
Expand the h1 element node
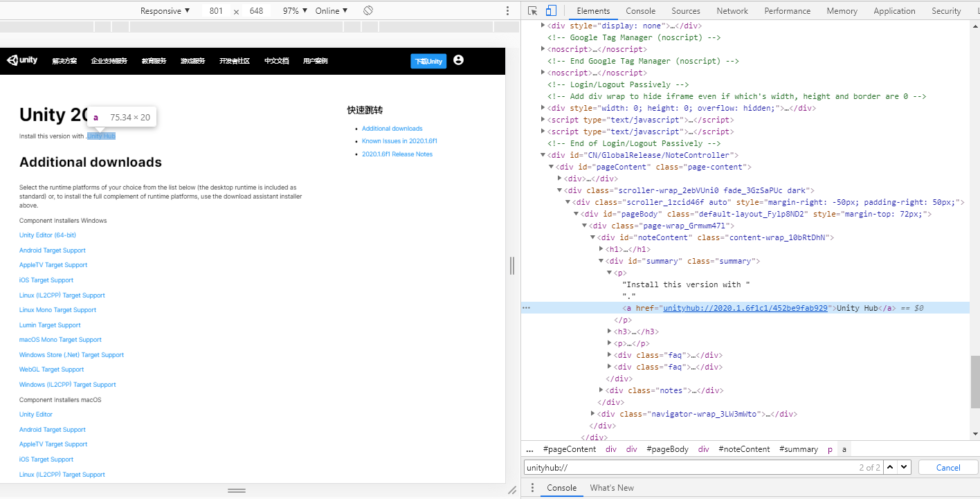tap(601, 249)
